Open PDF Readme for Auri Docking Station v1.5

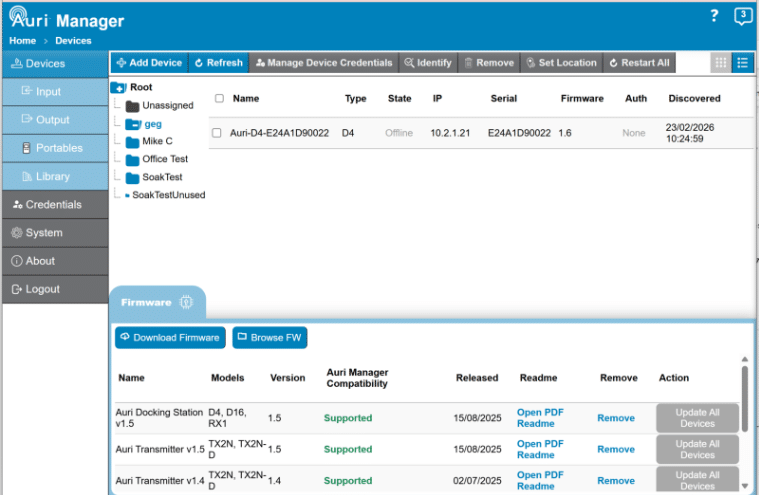[x=540, y=418]
